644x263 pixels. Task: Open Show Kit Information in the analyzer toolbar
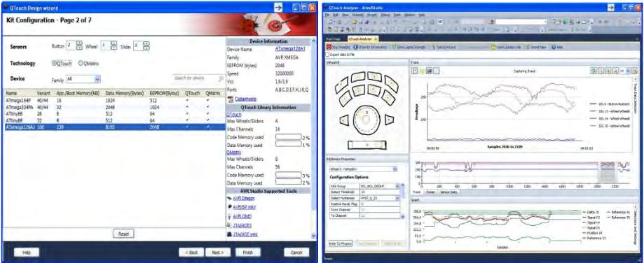(x=356, y=47)
